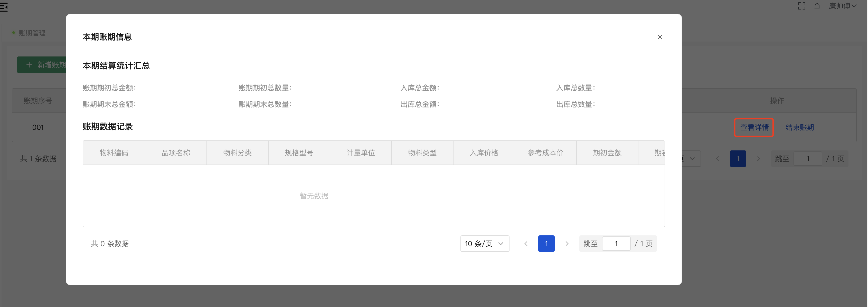Select page 1 in the modal pagination
868x307 pixels.
click(x=546, y=243)
